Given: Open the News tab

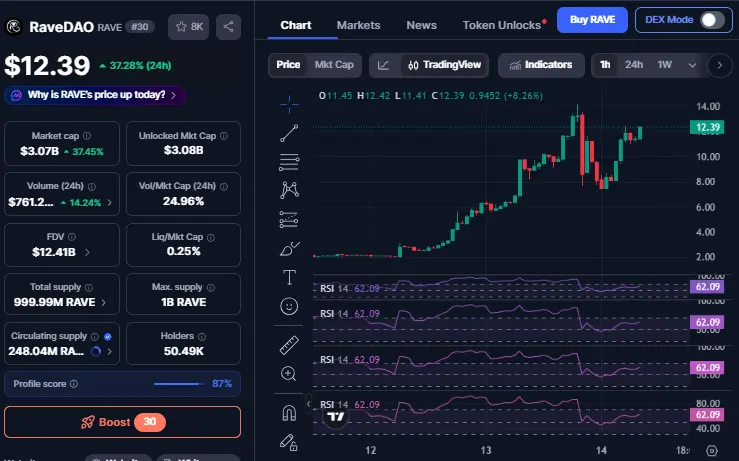Looking at the screenshot, I should pyautogui.click(x=421, y=25).
